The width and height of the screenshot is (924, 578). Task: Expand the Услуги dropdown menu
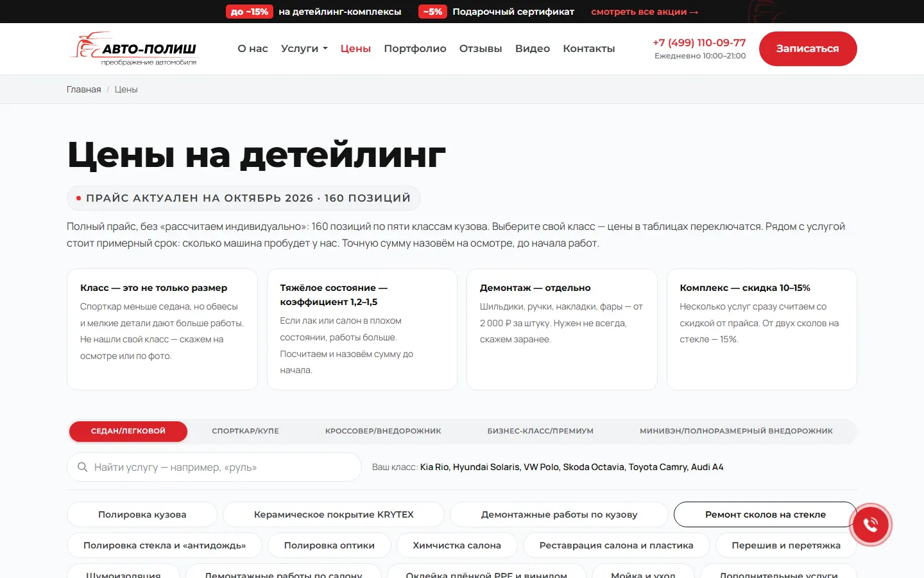pos(304,48)
